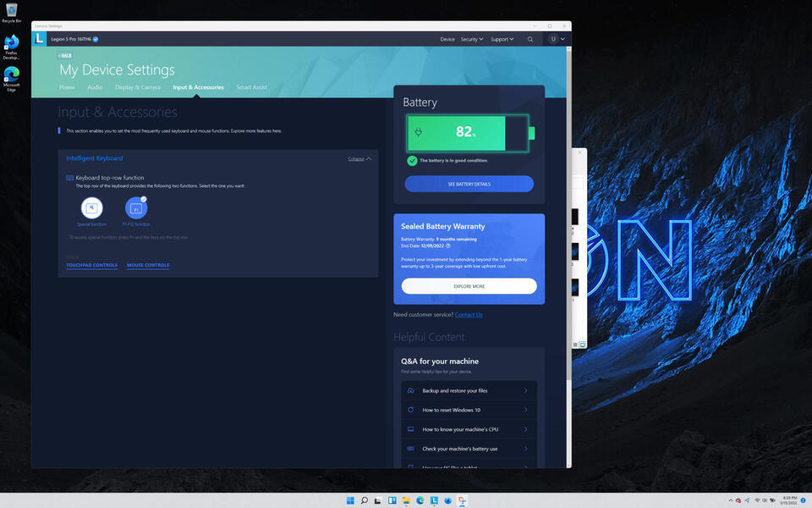812x508 pixels.
Task: Click the Lenovo L logo in header
Action: (39, 39)
